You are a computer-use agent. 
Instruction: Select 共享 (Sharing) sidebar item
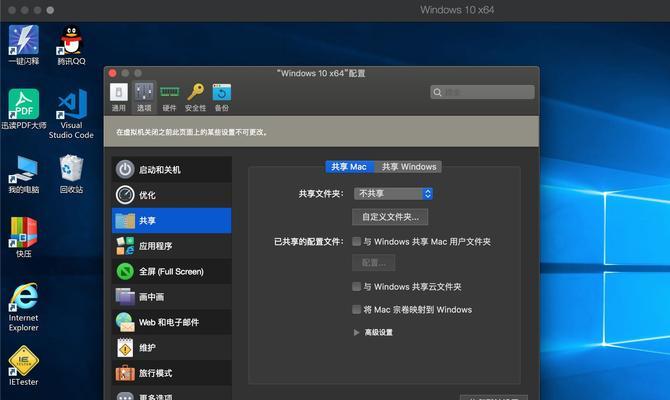[x=172, y=221]
